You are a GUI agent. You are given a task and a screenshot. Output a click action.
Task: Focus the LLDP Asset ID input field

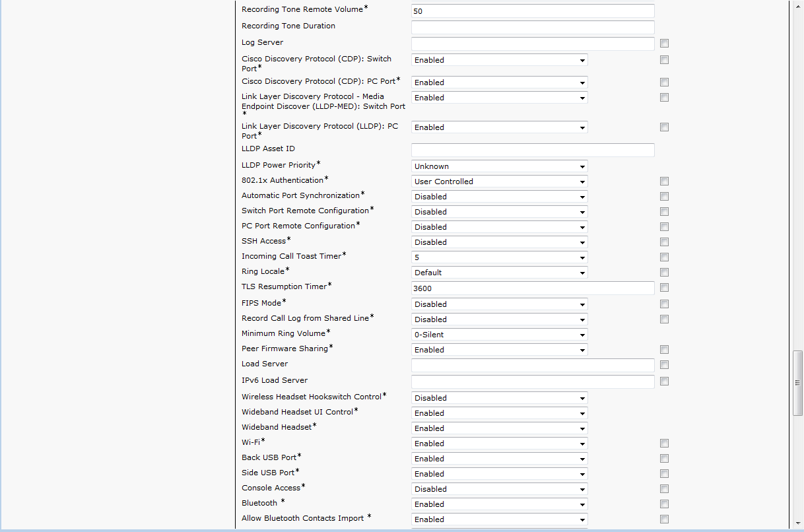pos(532,150)
